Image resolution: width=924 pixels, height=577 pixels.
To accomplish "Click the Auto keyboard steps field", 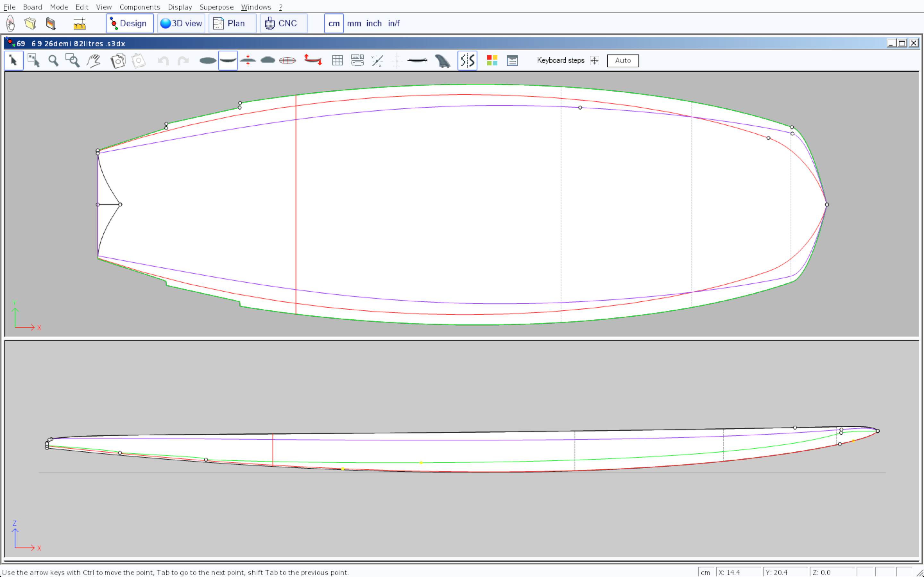I will tap(622, 61).
